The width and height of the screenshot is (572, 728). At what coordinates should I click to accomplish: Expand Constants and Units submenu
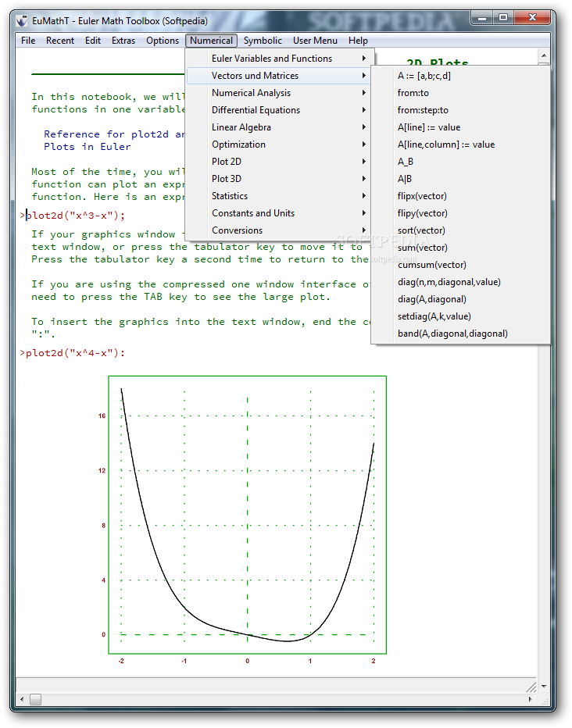click(278, 213)
